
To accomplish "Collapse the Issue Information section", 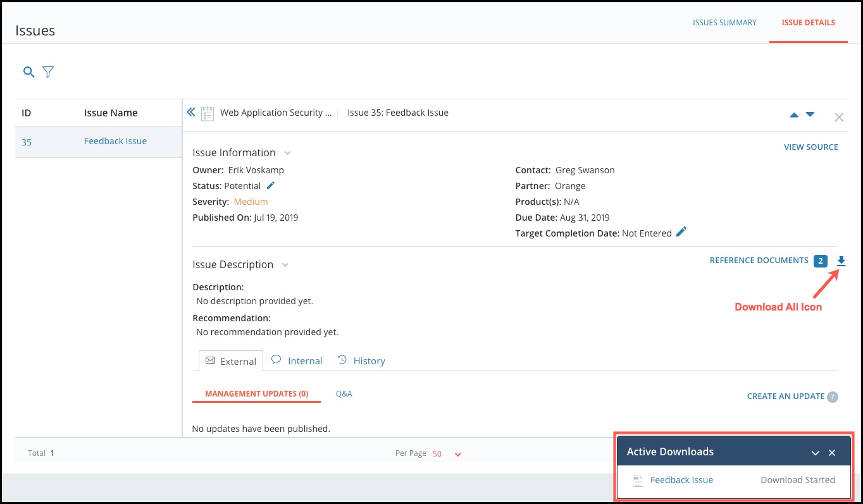I will pos(287,153).
